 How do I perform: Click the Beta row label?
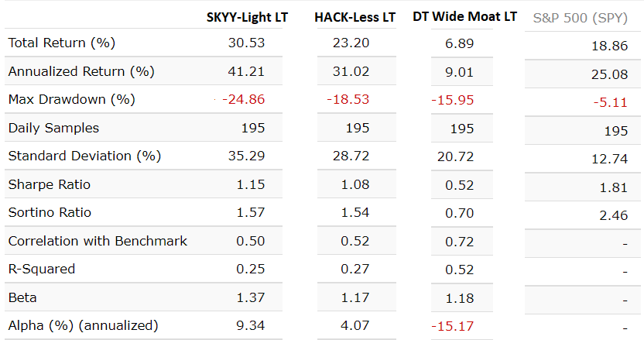pos(22,297)
